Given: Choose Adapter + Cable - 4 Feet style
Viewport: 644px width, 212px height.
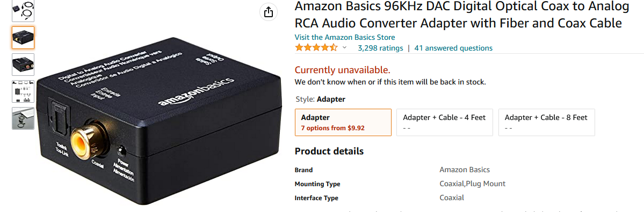Looking at the screenshot, I should point(444,122).
